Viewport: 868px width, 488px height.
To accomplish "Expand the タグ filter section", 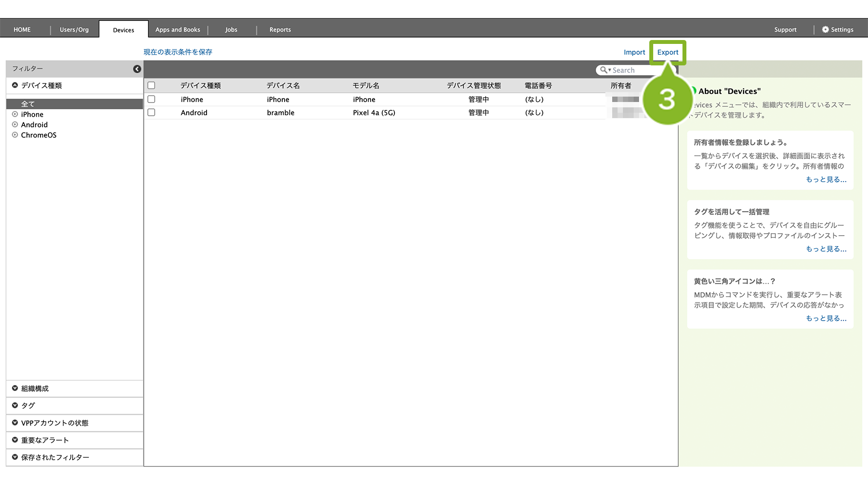I will tap(15, 406).
